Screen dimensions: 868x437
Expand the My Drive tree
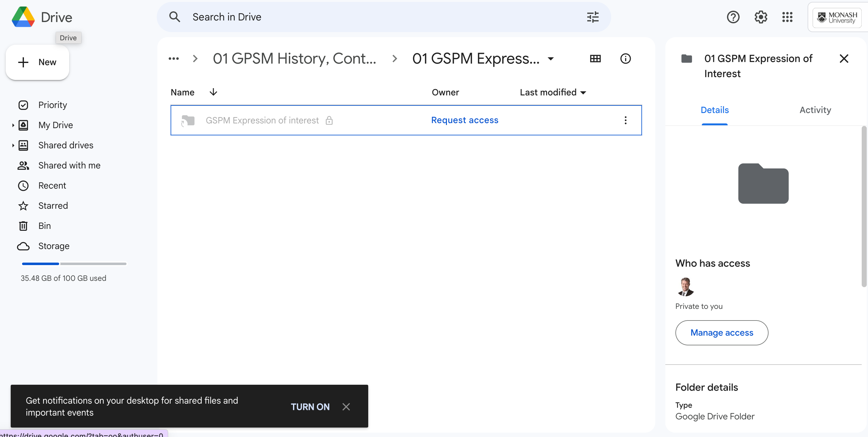[13, 125]
